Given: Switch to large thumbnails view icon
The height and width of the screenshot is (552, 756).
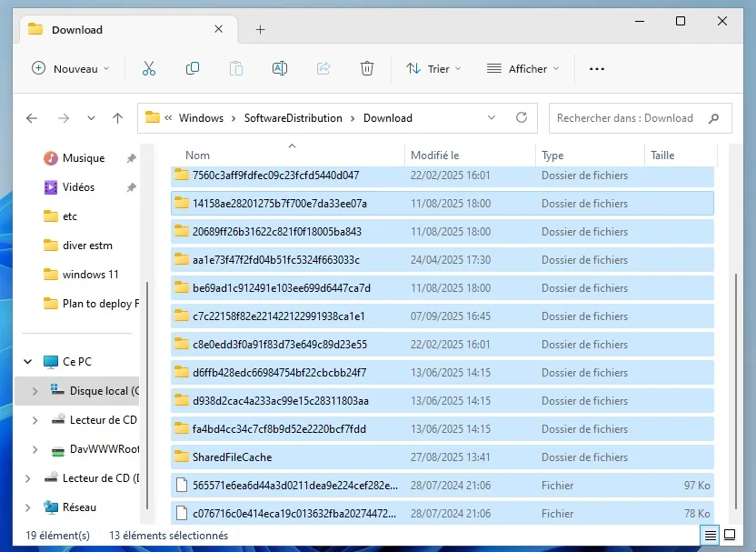Looking at the screenshot, I should pyautogui.click(x=729, y=536).
